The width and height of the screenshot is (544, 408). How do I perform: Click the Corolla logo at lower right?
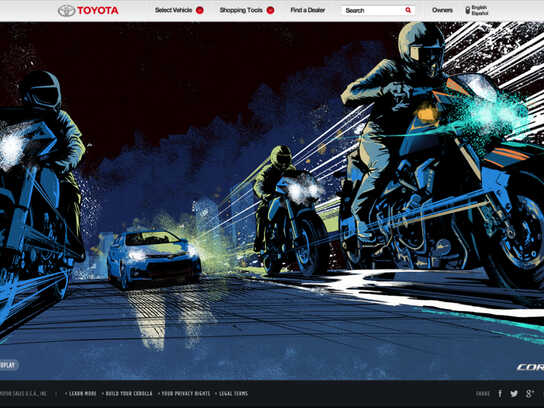530,367
